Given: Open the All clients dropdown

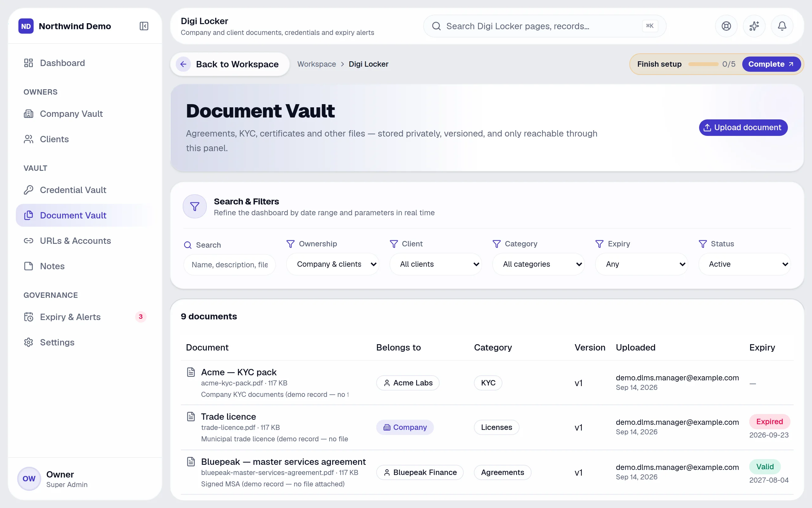Looking at the screenshot, I should tap(435, 264).
